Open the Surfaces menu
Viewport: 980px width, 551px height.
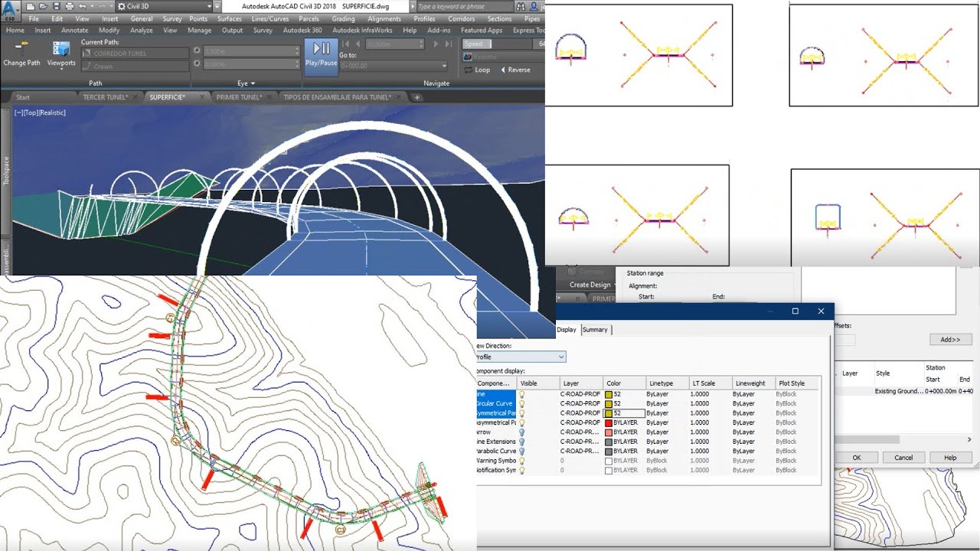point(229,18)
